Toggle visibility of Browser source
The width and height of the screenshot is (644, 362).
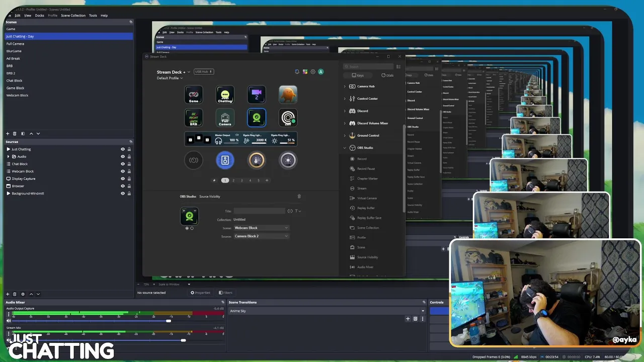coord(123,186)
